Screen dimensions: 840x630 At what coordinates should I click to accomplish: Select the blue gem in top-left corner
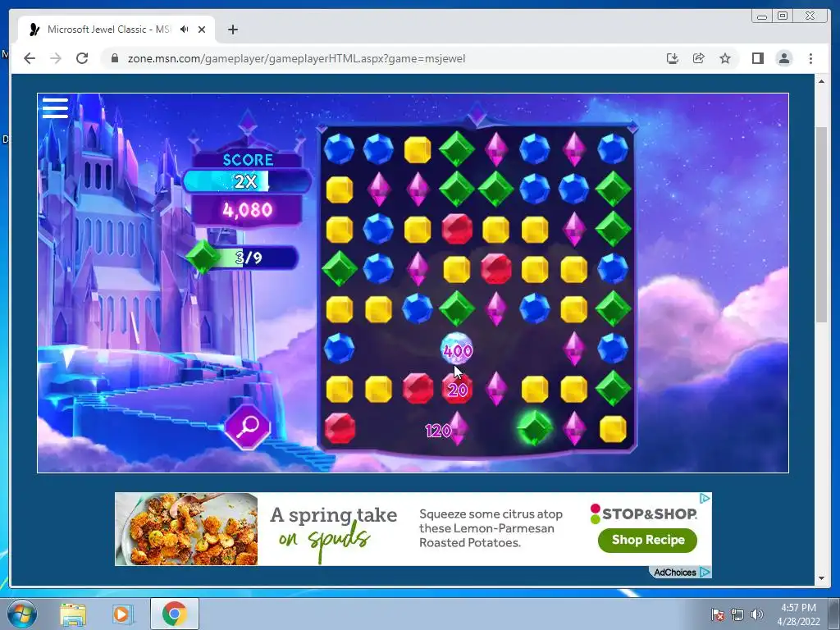(339, 148)
